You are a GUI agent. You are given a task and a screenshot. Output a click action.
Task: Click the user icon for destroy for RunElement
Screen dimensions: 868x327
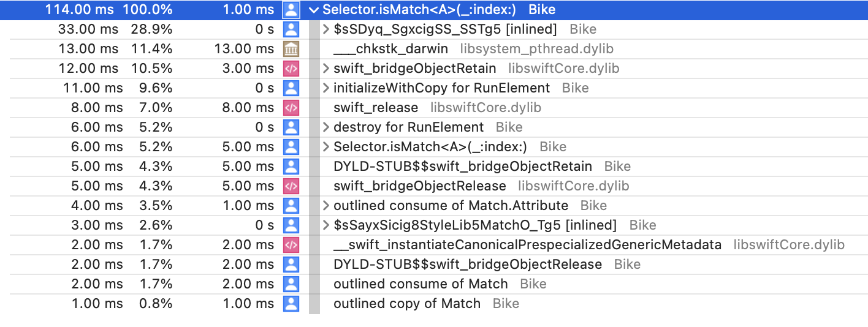(291, 127)
